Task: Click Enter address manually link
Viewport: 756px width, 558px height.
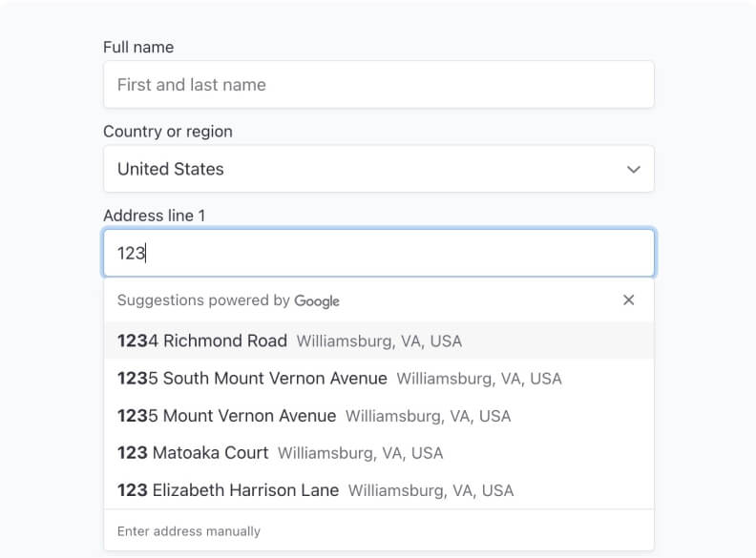Action: pyautogui.click(x=188, y=530)
